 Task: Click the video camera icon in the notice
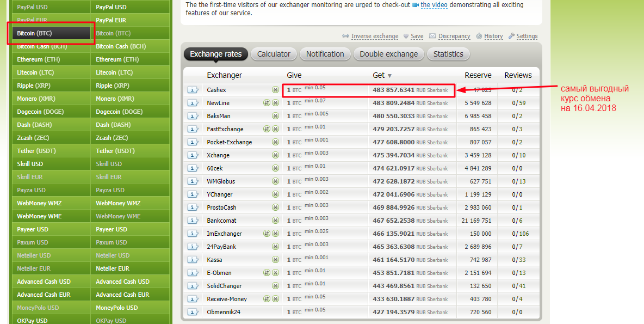(416, 5)
